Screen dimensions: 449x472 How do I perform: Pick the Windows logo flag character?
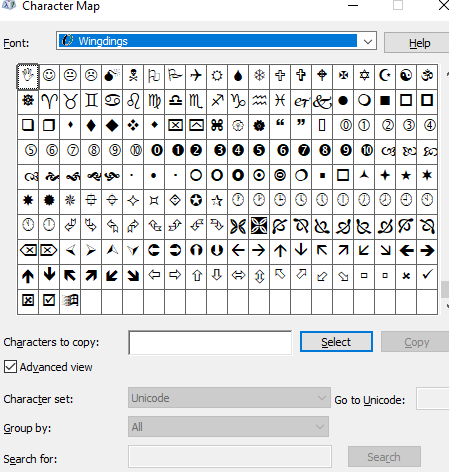(x=70, y=300)
